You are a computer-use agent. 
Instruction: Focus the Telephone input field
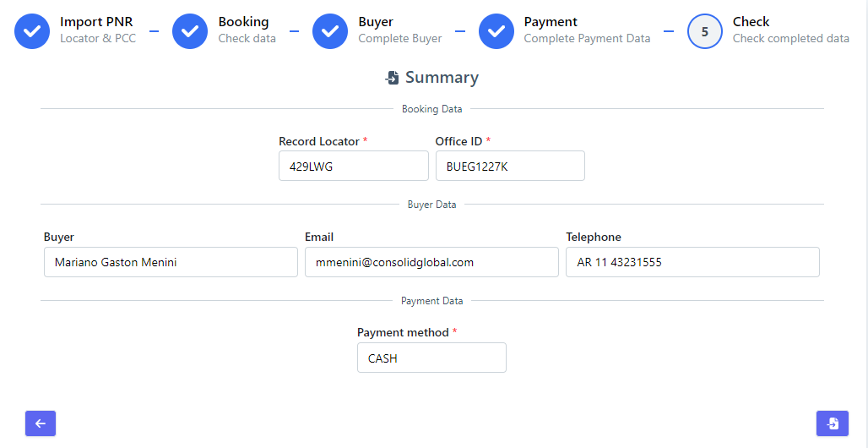692,262
